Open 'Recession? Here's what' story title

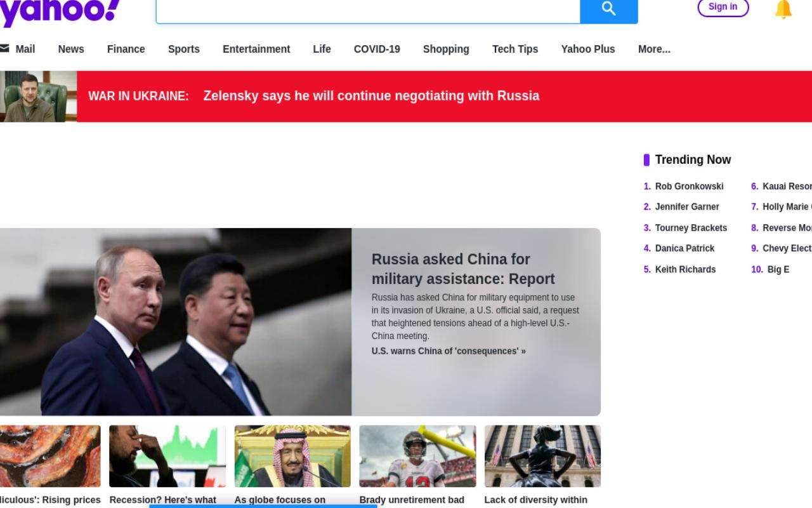click(163, 500)
